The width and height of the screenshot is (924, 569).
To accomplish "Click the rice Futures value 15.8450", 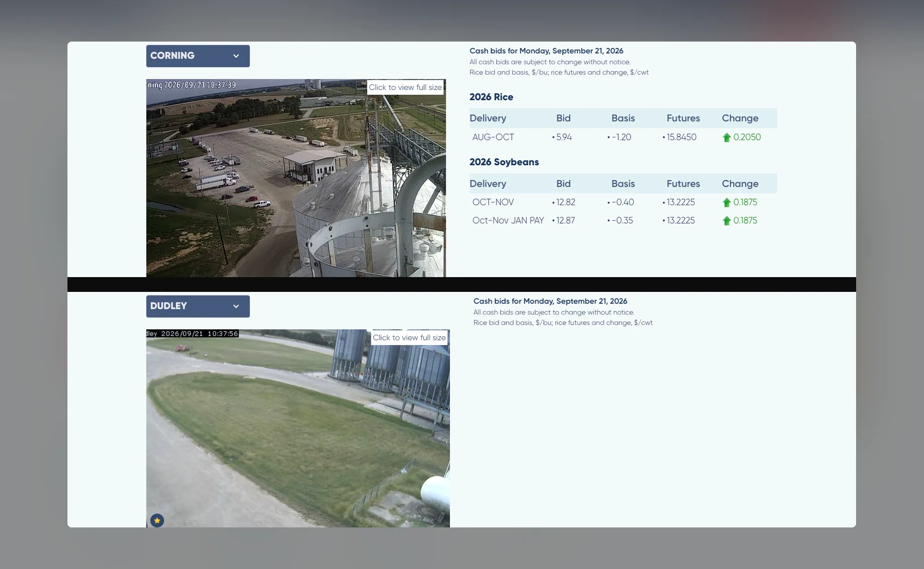I will click(x=681, y=137).
